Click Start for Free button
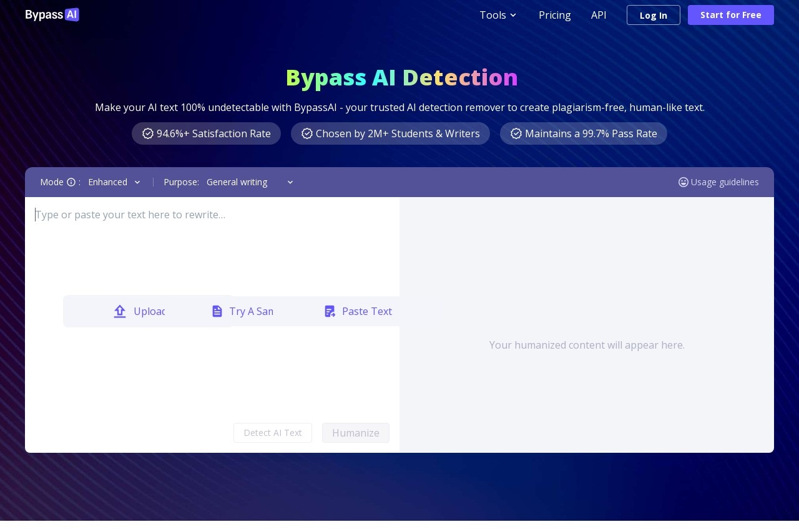Screen dimensions: 799x532 (x=731, y=15)
